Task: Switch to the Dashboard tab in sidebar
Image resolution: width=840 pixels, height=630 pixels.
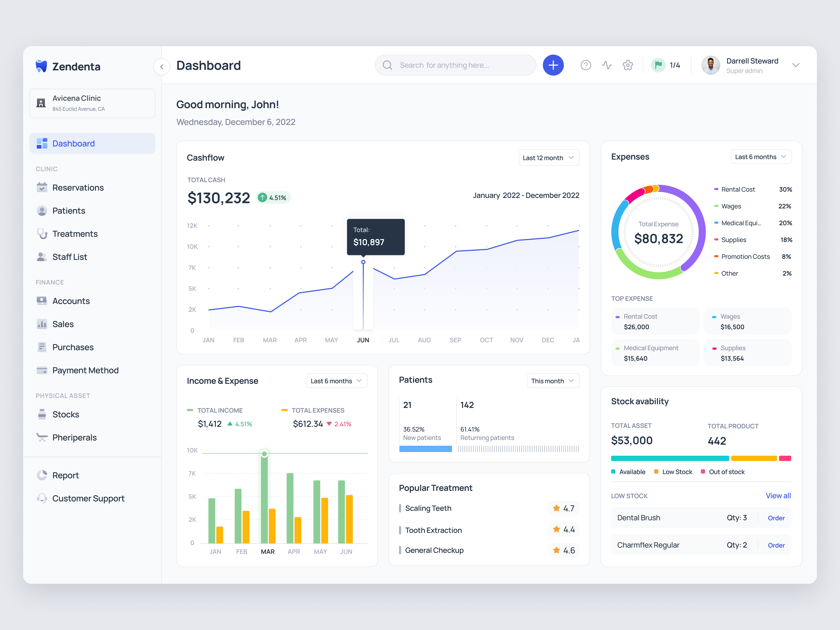Action: pyautogui.click(x=73, y=143)
